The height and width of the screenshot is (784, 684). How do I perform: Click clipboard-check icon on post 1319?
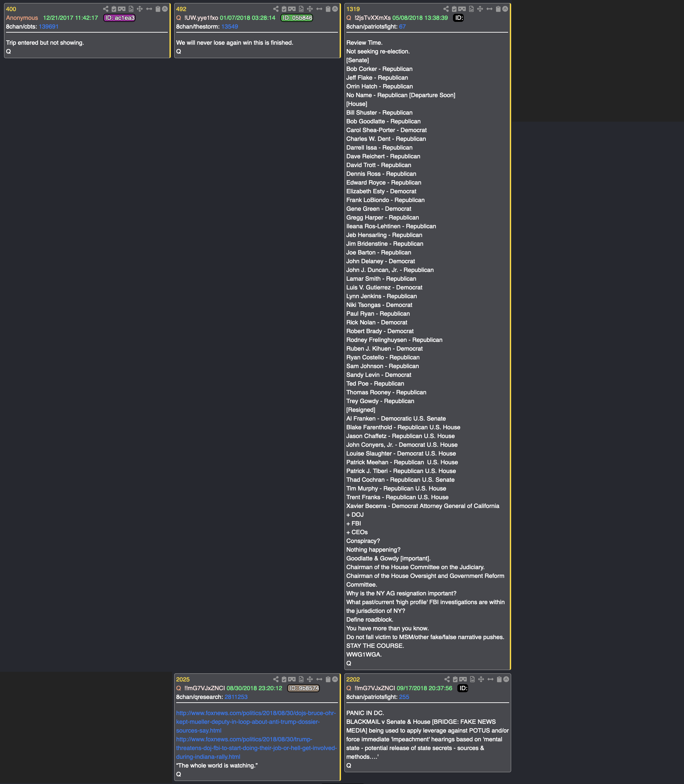(454, 9)
